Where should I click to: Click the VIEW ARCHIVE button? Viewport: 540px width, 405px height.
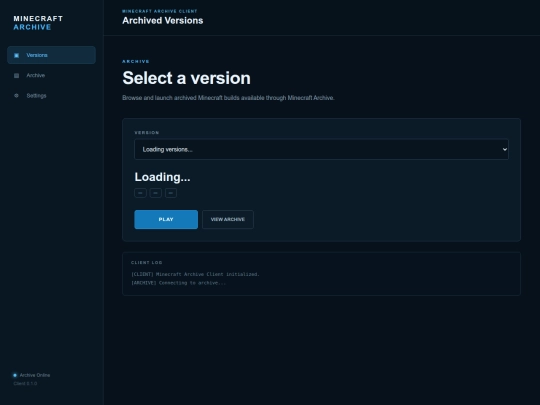click(x=228, y=219)
